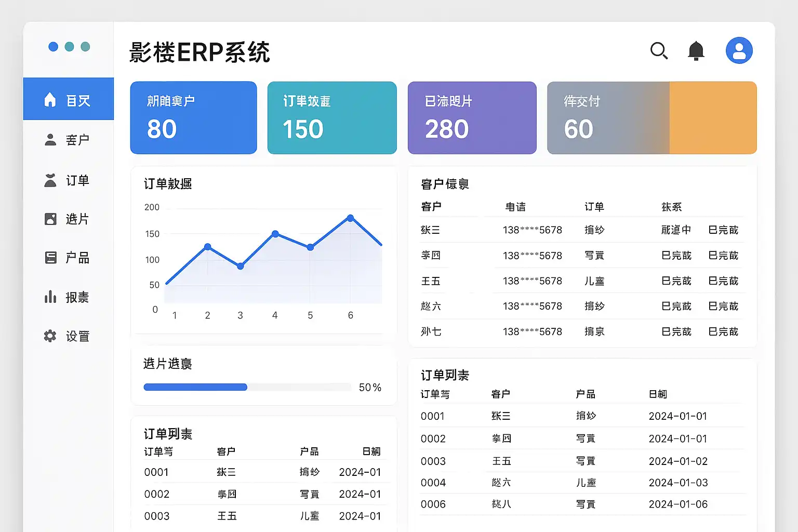
Task: Click the photo selection icon in sidebar
Action: click(x=50, y=219)
